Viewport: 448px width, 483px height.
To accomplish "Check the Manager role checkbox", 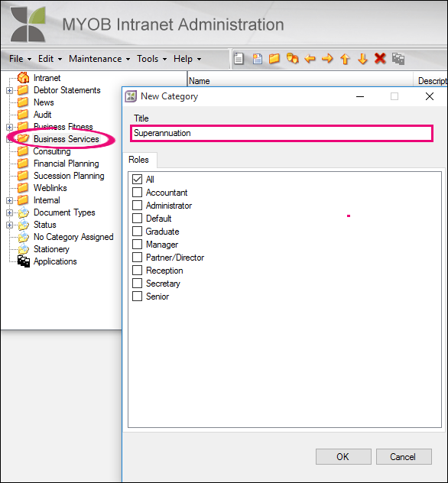I will click(x=137, y=245).
